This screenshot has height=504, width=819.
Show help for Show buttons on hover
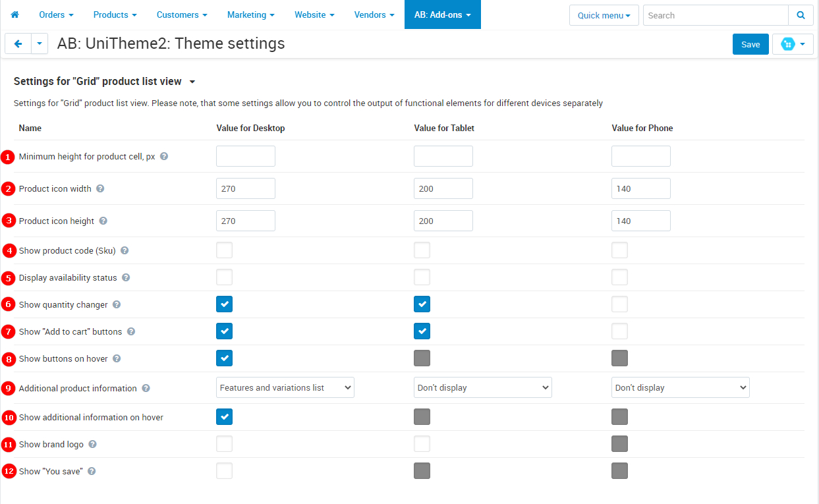coord(117,358)
